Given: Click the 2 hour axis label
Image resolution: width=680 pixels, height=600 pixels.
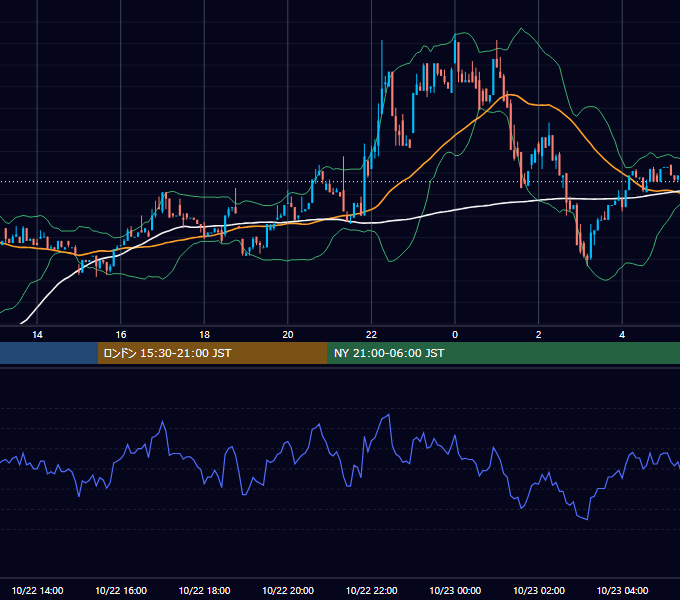Looking at the screenshot, I should click(539, 335).
